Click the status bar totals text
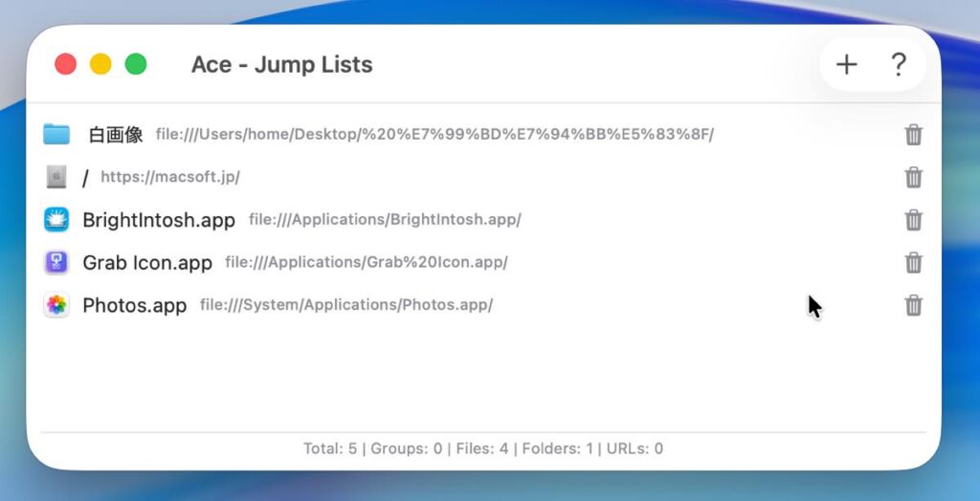This screenshot has height=501, width=980. [x=483, y=448]
